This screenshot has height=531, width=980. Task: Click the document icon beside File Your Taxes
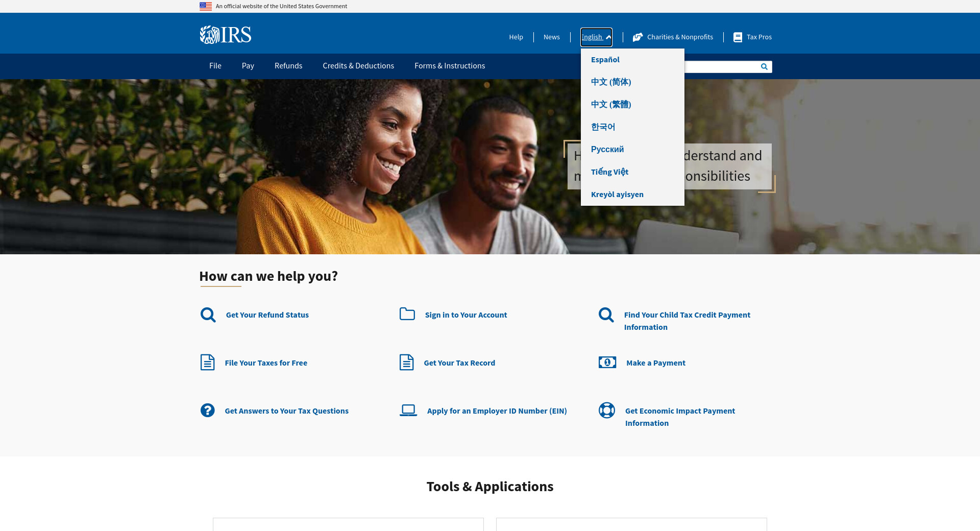point(207,363)
